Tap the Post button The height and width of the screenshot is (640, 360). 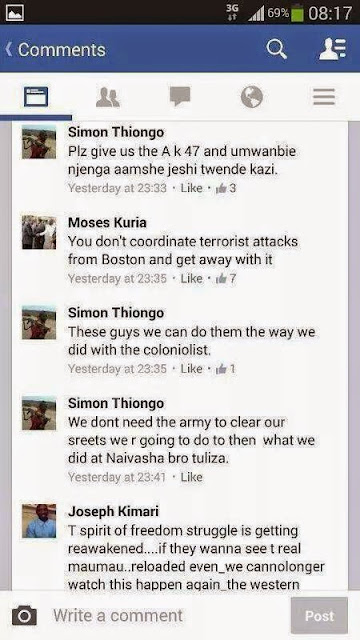click(x=320, y=616)
